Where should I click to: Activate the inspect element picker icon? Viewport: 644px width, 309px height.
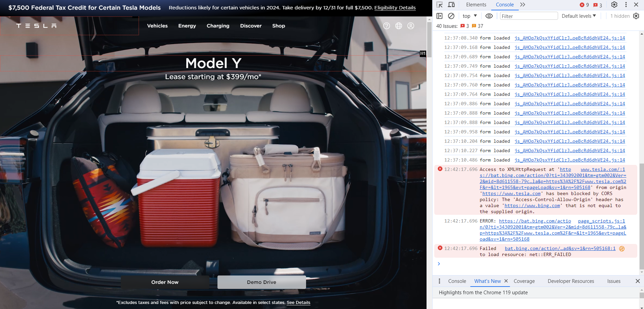point(440,5)
